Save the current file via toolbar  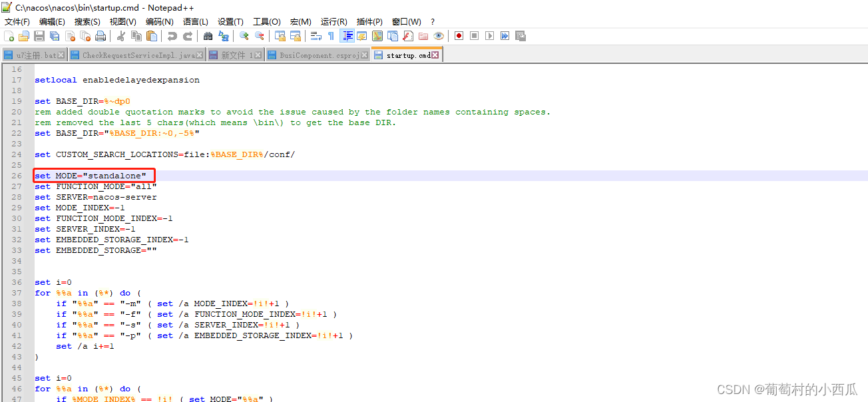click(x=39, y=36)
